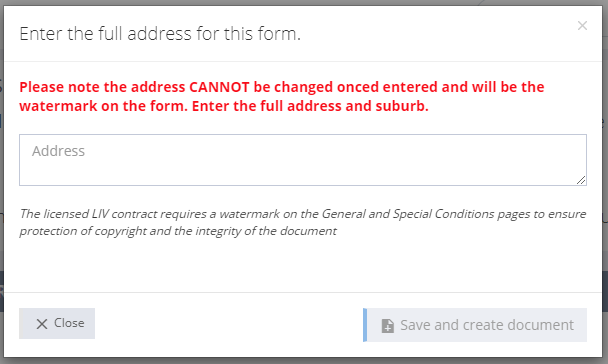The width and height of the screenshot is (608, 364).
Task: Click inside the Address text area
Action: click(x=303, y=160)
